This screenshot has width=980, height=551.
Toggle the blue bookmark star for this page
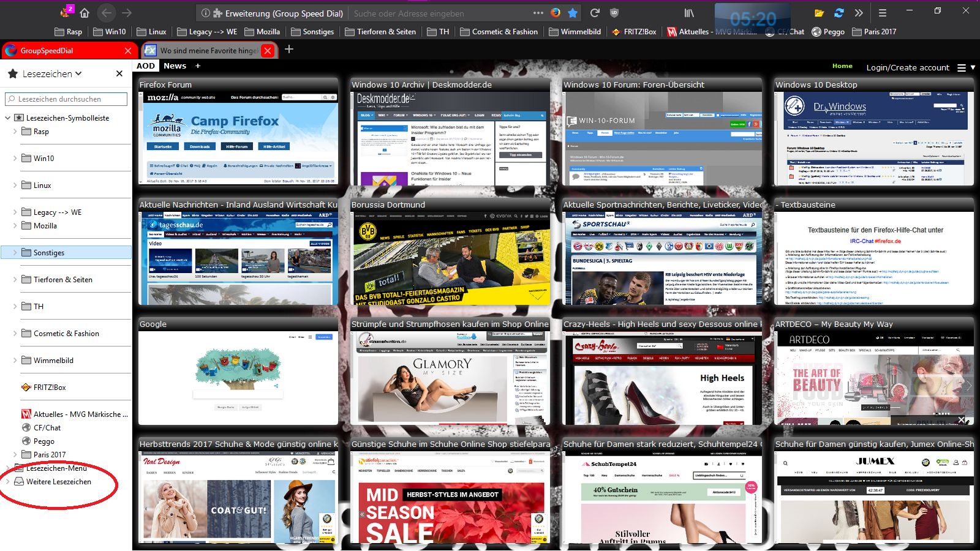pos(573,13)
